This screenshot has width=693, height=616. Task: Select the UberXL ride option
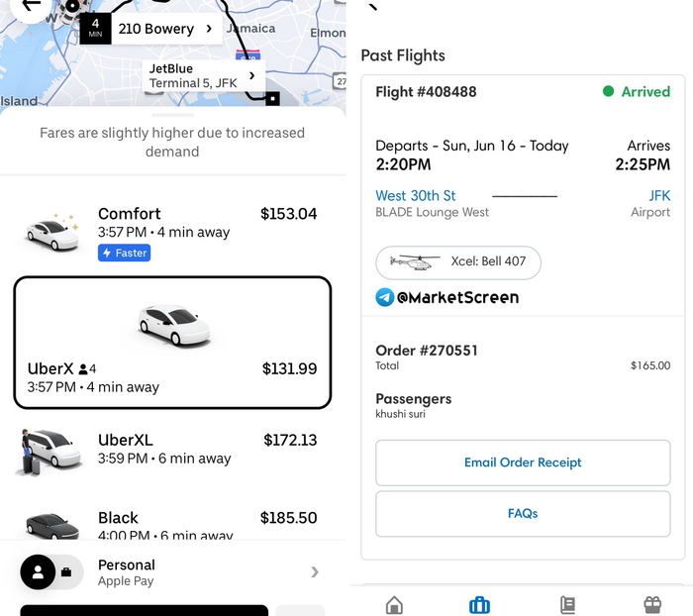tap(173, 450)
